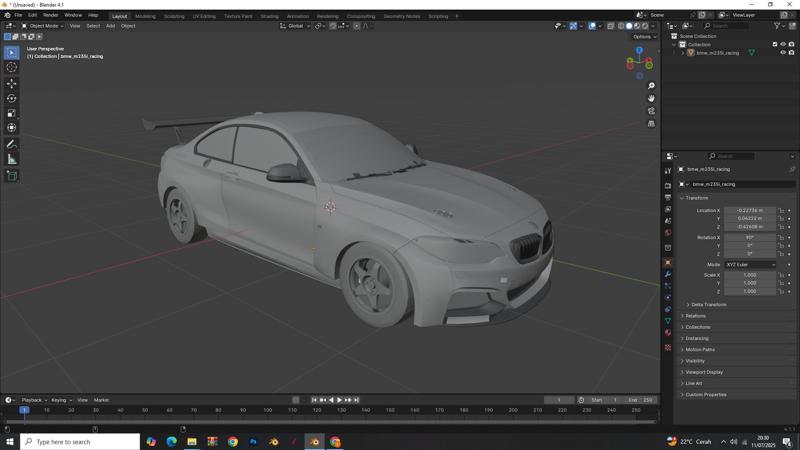This screenshot has width=800, height=450.
Task: Switch to Shading workspace tab
Action: 269,16
